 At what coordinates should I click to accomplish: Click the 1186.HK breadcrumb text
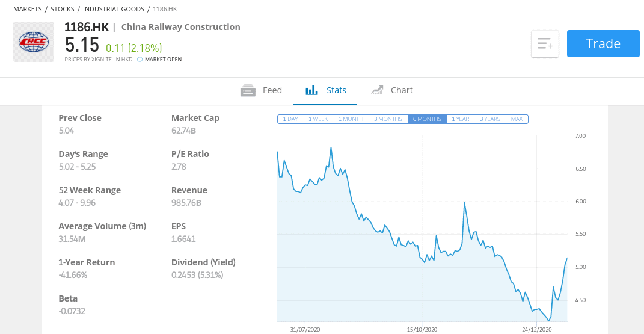165,9
